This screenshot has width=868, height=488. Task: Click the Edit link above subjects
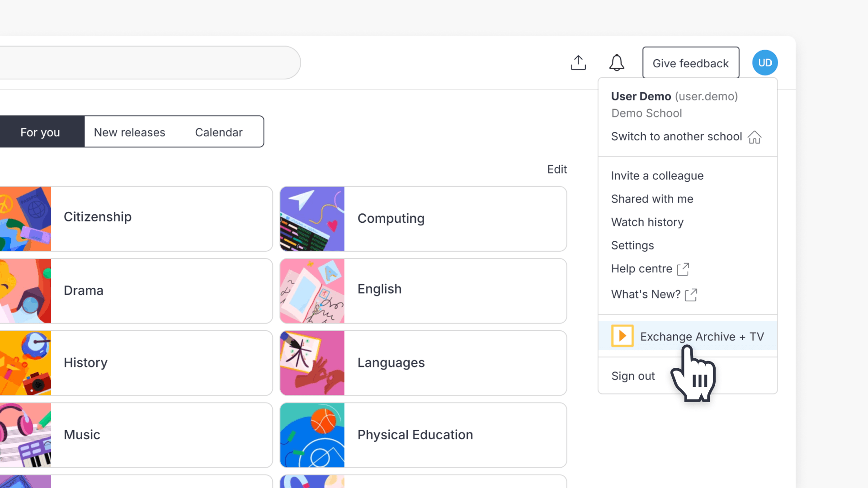pos(557,169)
